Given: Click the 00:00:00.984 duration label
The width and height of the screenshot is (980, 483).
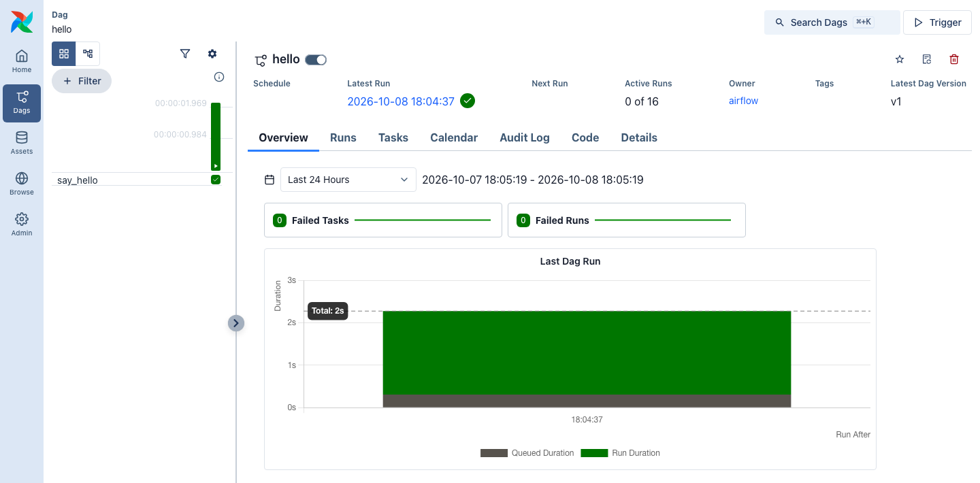Looking at the screenshot, I should point(180,135).
